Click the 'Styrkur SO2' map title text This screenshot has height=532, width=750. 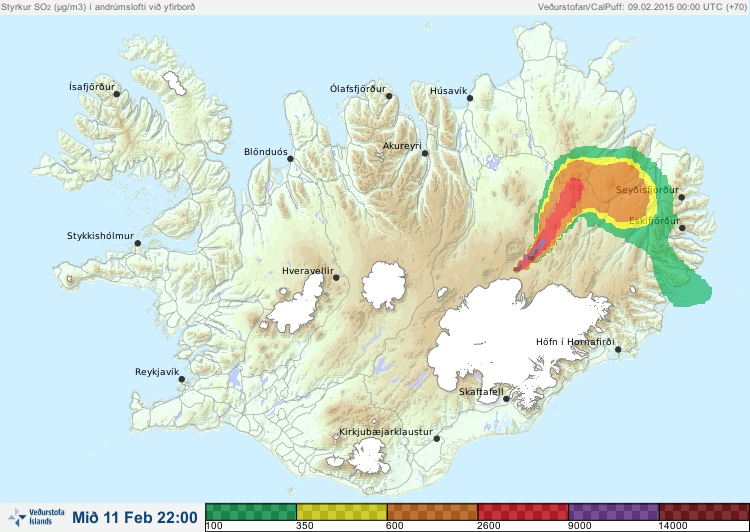point(98,7)
